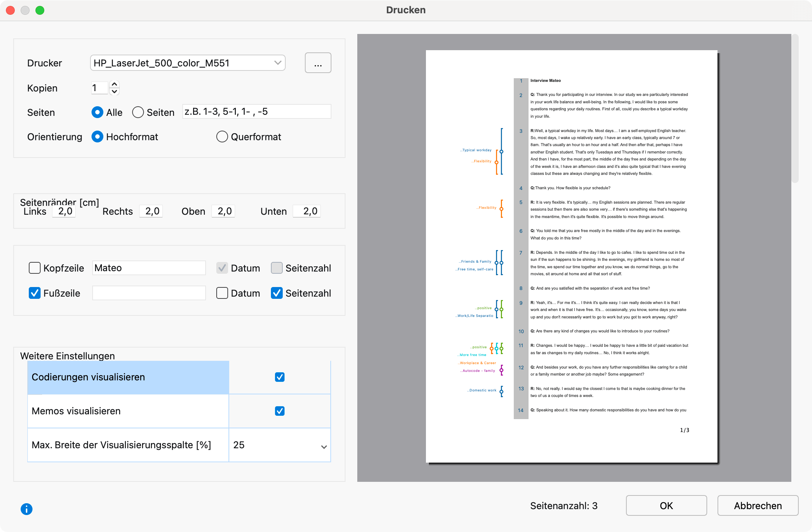Decrease copies with stepper down arrow
The width and height of the screenshot is (812, 532).
click(114, 91)
